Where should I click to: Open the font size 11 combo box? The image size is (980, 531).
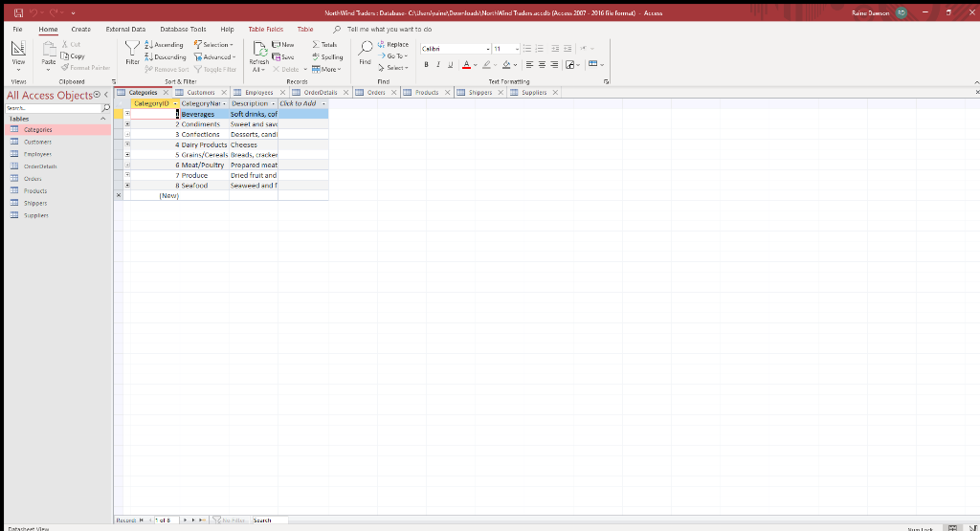pyautogui.click(x=506, y=49)
